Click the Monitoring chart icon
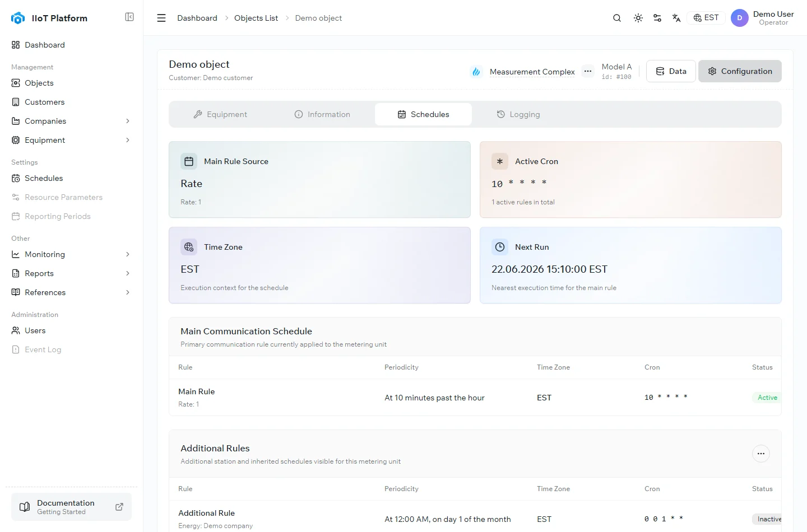807x532 pixels. pyautogui.click(x=16, y=254)
